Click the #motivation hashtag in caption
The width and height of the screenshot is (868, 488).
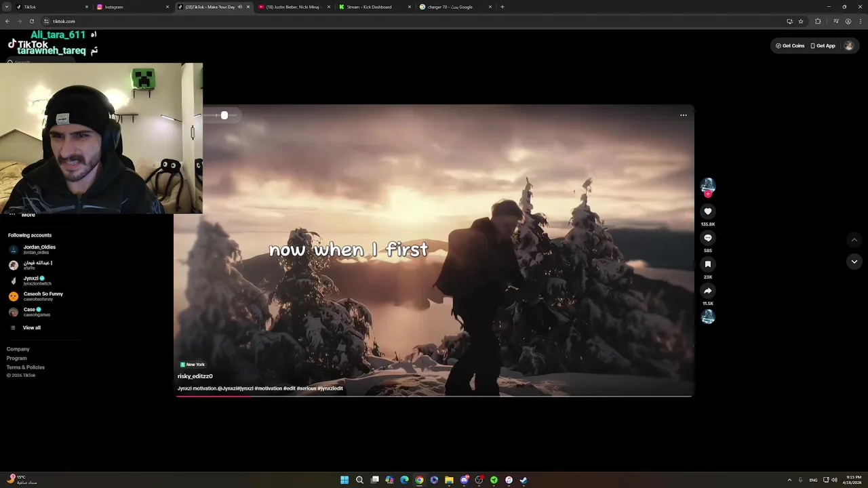tap(268, 389)
